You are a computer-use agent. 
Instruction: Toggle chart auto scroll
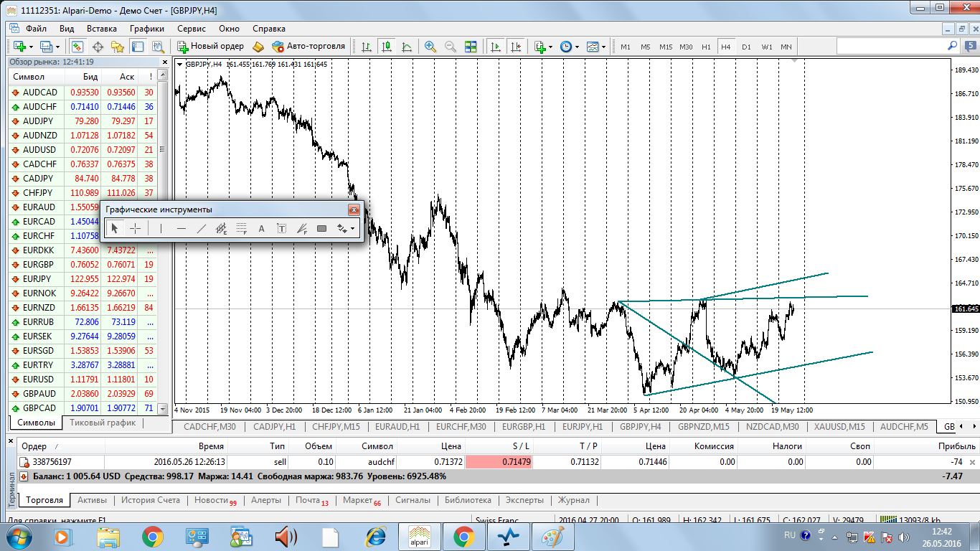[495, 47]
